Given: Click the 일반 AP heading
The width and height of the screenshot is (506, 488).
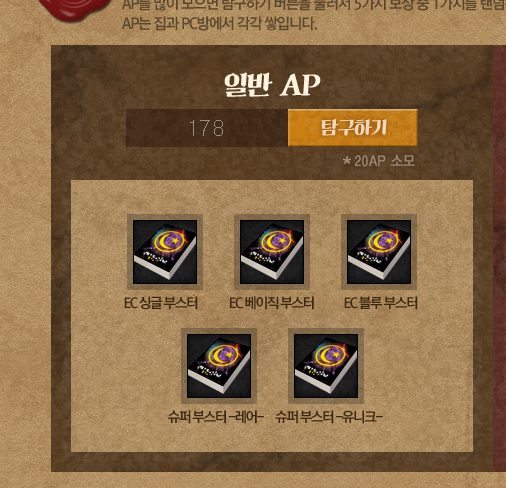Looking at the screenshot, I should click(272, 85).
